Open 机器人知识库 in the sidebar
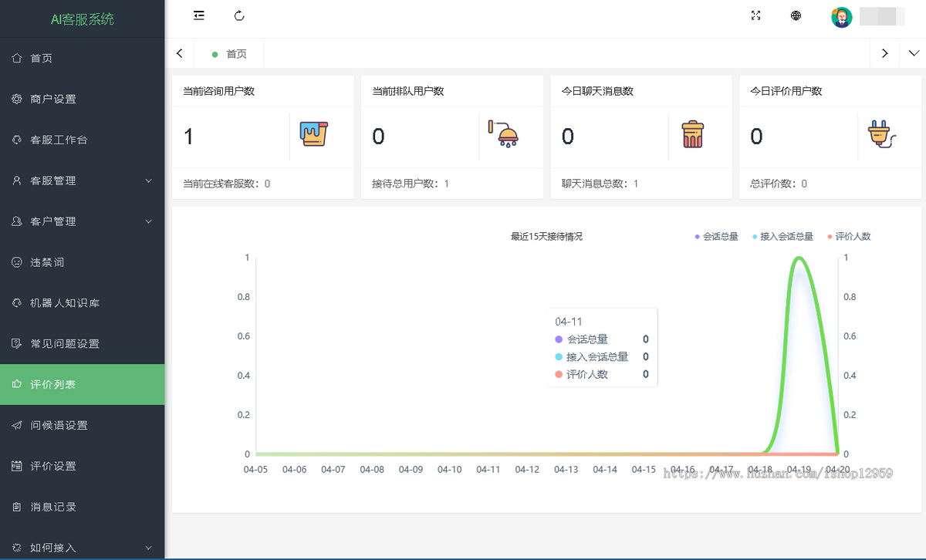The height and width of the screenshot is (560, 926). point(64,303)
